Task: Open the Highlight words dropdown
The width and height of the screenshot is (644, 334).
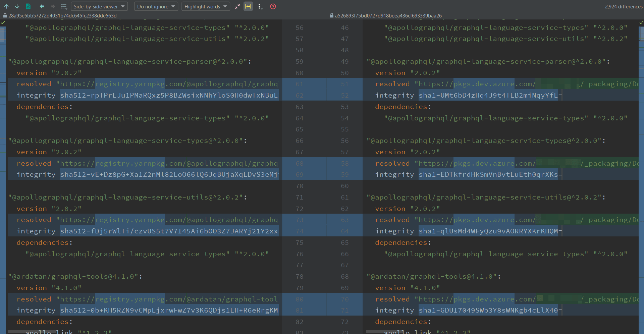Action: (x=205, y=6)
